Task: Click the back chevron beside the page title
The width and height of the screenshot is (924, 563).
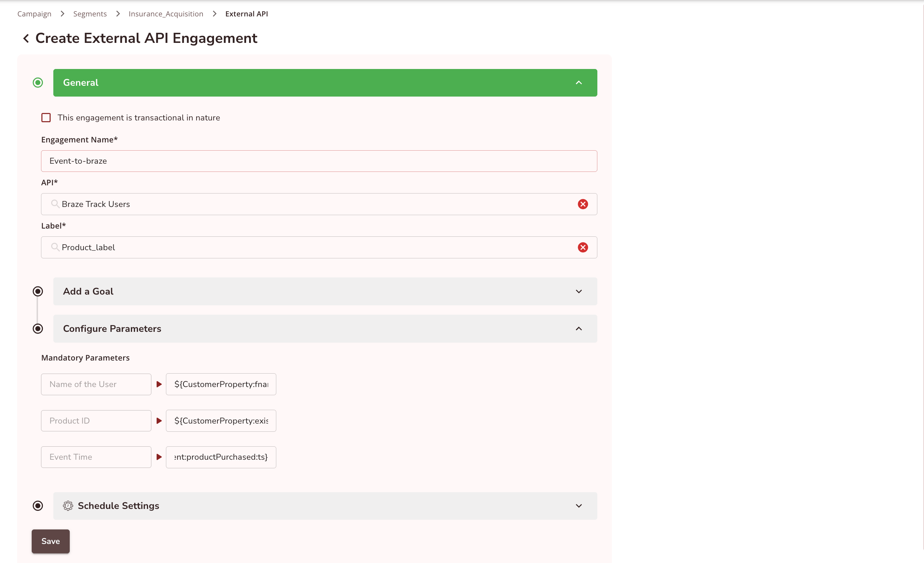Action: click(25, 38)
